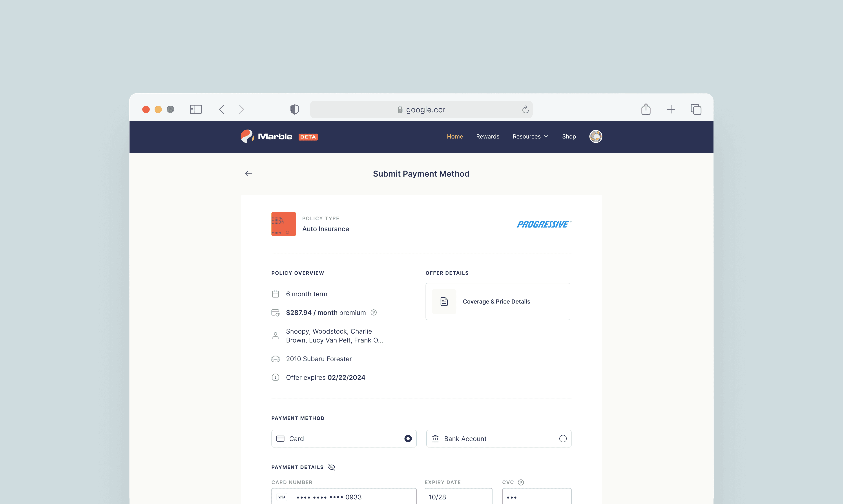Click the CVC help question mark icon
This screenshot has width=843, height=504.
521,482
